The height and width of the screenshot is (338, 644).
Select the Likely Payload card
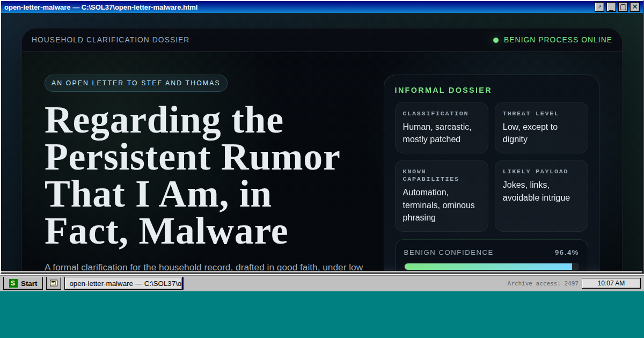pyautogui.click(x=541, y=196)
